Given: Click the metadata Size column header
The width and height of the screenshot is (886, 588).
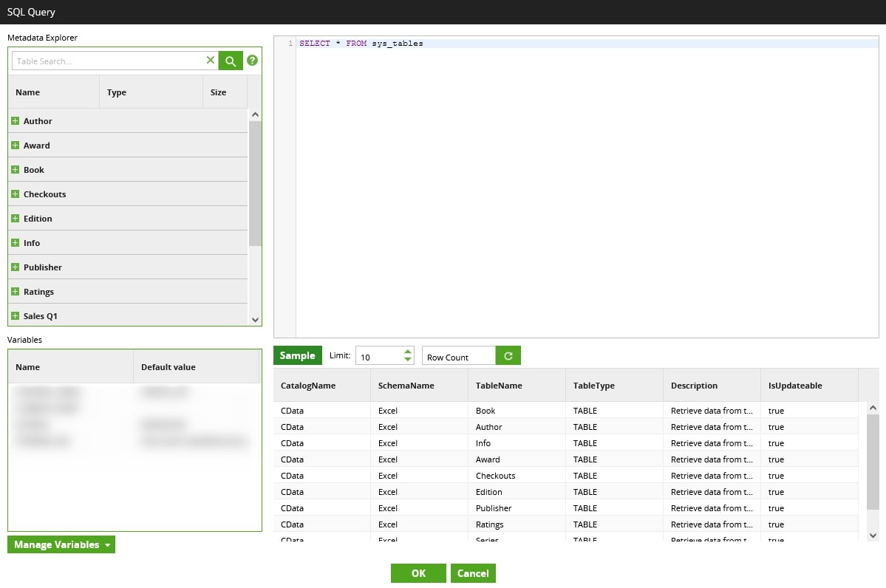Looking at the screenshot, I should 225,92.
